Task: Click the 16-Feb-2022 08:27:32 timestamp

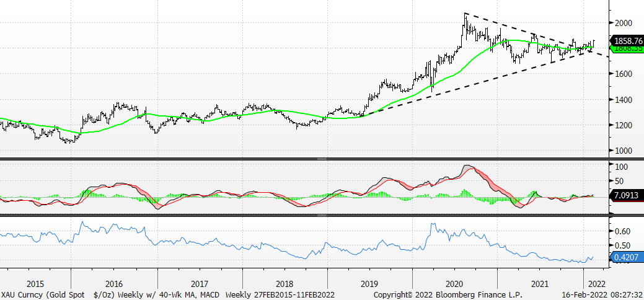Action: [602, 294]
